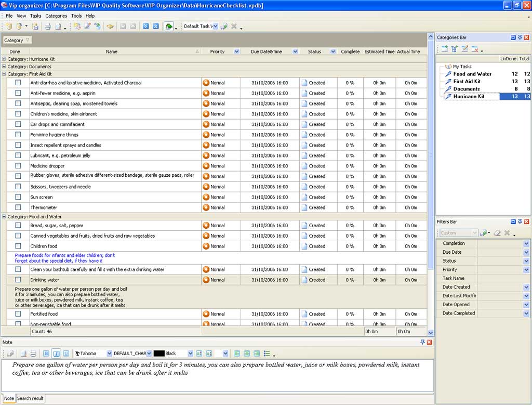The height and width of the screenshot is (405, 532).
Task: Click the expand all double-down arrow icon
Action: 145,27
